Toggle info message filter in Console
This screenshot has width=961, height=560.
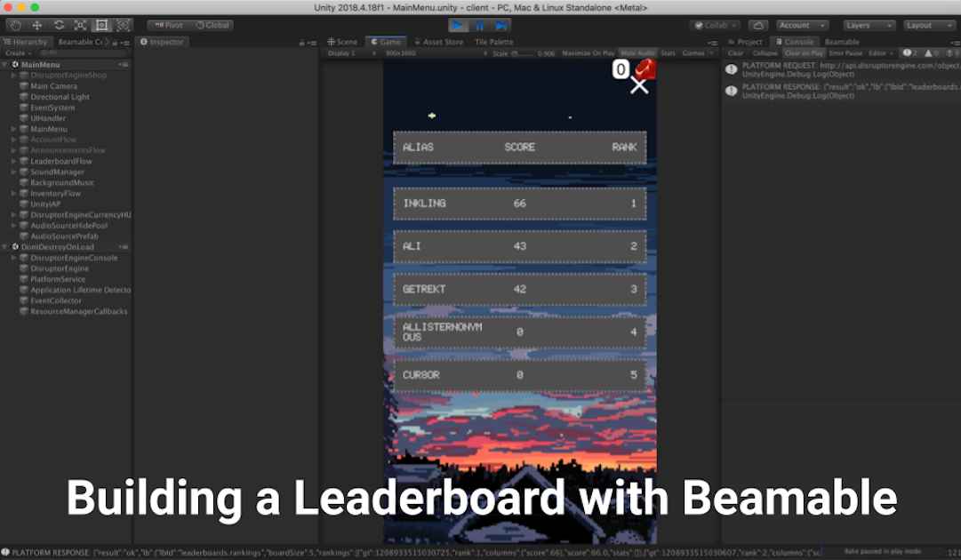pos(909,53)
